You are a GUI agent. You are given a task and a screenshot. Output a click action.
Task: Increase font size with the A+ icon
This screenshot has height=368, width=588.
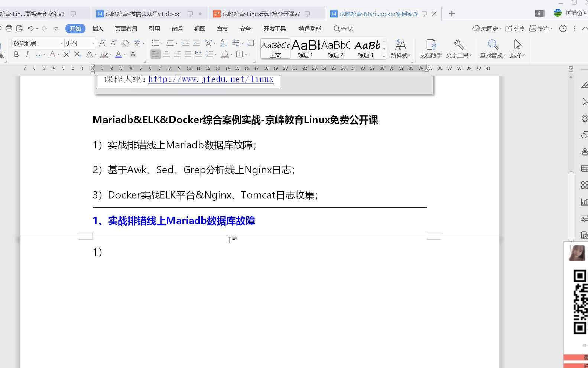coord(103,43)
